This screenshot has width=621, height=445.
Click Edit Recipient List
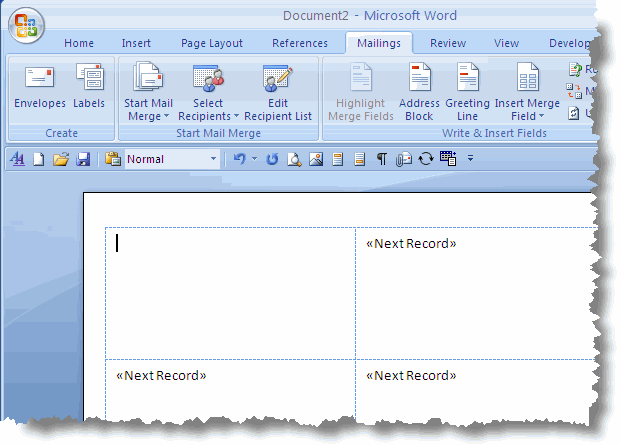pos(278,92)
